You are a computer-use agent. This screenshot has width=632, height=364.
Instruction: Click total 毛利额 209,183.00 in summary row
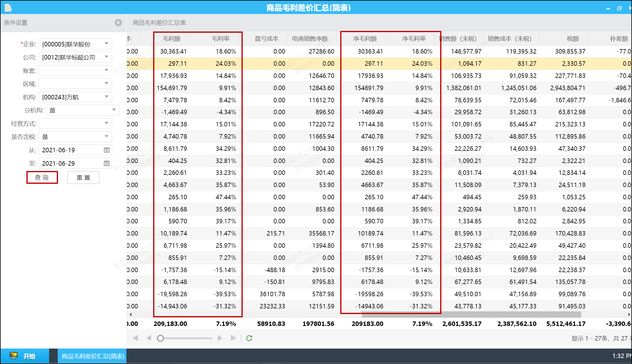tap(170, 324)
